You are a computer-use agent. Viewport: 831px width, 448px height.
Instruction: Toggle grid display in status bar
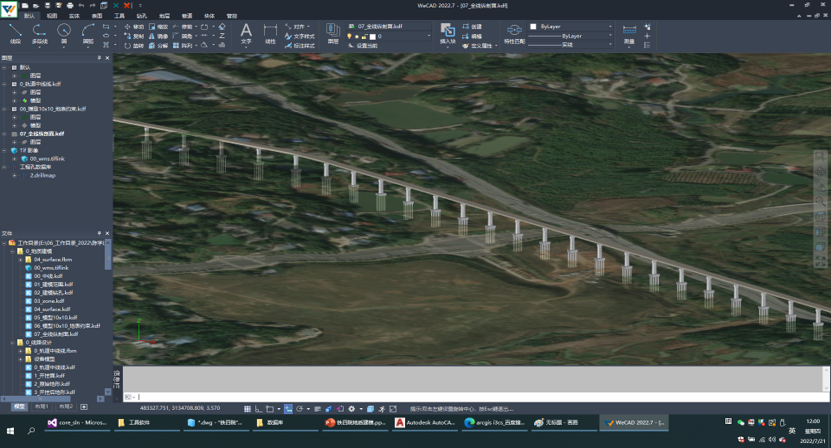click(x=247, y=409)
